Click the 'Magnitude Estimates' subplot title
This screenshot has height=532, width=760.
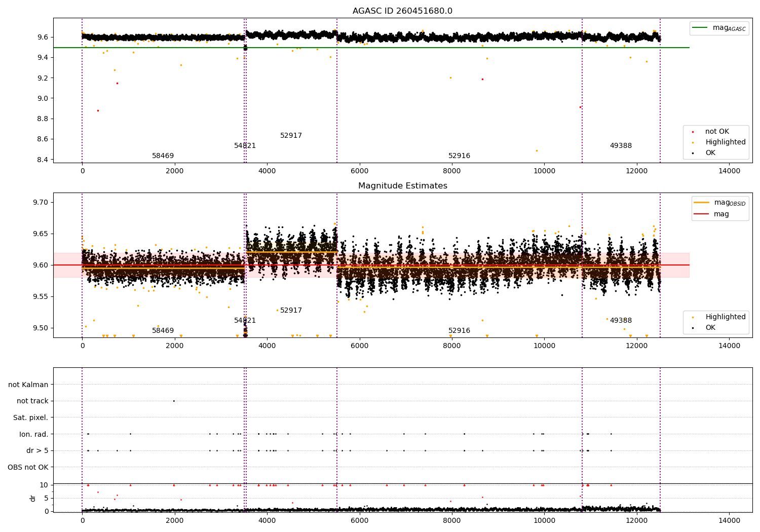402,186
